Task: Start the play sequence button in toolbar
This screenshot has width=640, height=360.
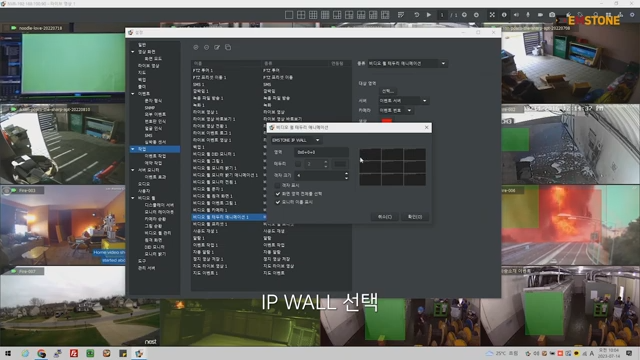Action: (x=429, y=15)
